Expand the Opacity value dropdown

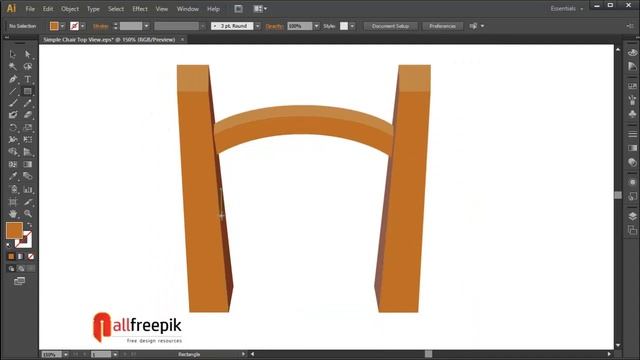316,26
